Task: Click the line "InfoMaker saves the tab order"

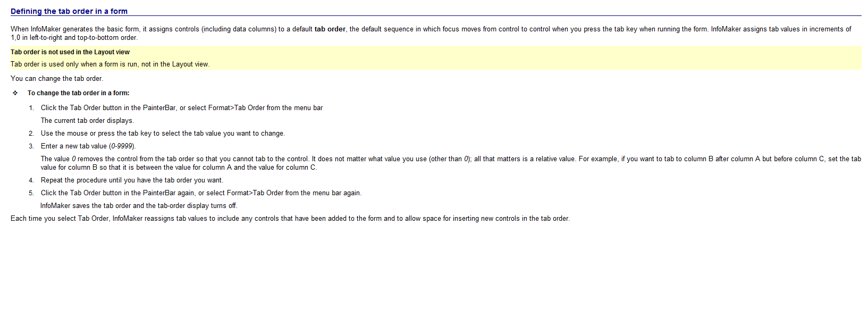Action: [139, 206]
